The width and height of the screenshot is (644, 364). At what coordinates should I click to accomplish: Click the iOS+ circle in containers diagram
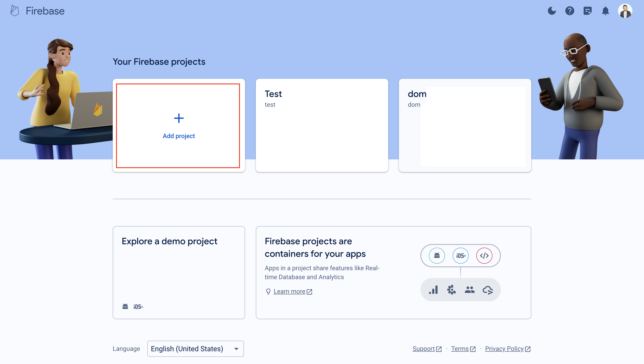tap(460, 255)
